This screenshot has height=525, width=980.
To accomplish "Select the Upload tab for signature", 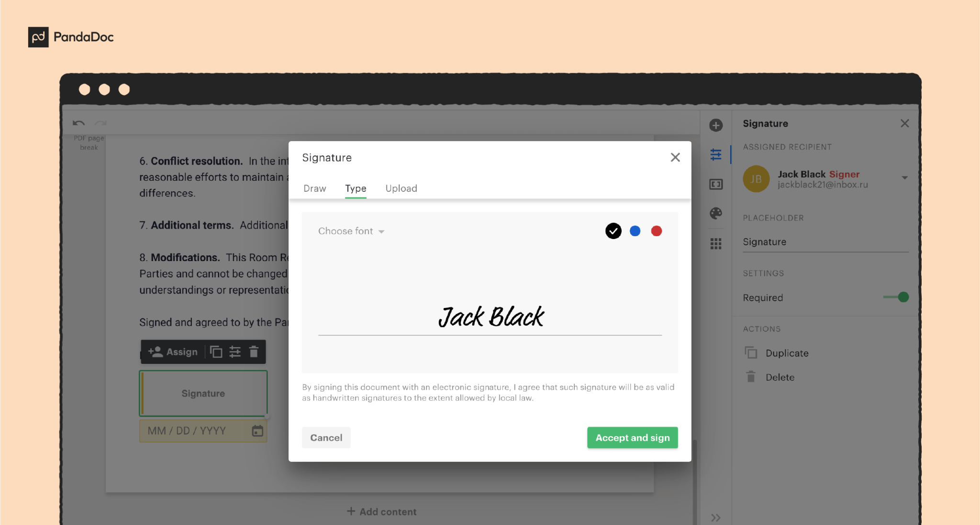I will coord(401,188).
